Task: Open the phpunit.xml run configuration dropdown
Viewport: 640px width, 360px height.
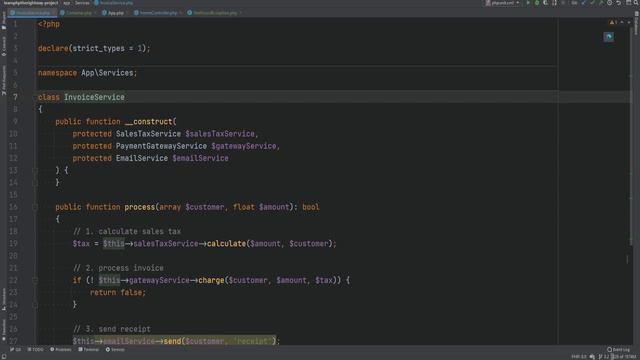Action: (x=502, y=3)
